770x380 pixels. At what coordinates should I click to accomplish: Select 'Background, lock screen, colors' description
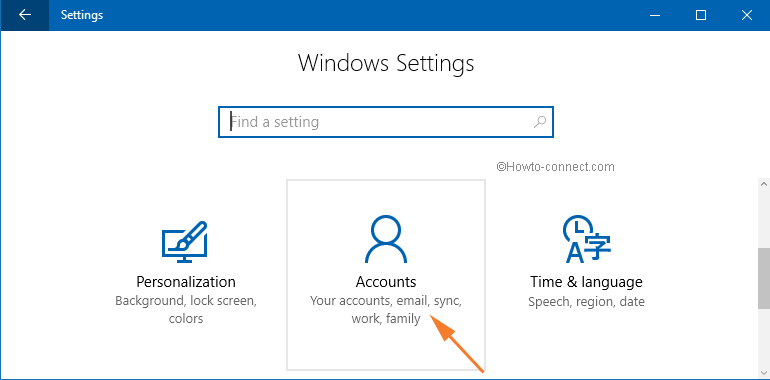pyautogui.click(x=186, y=309)
